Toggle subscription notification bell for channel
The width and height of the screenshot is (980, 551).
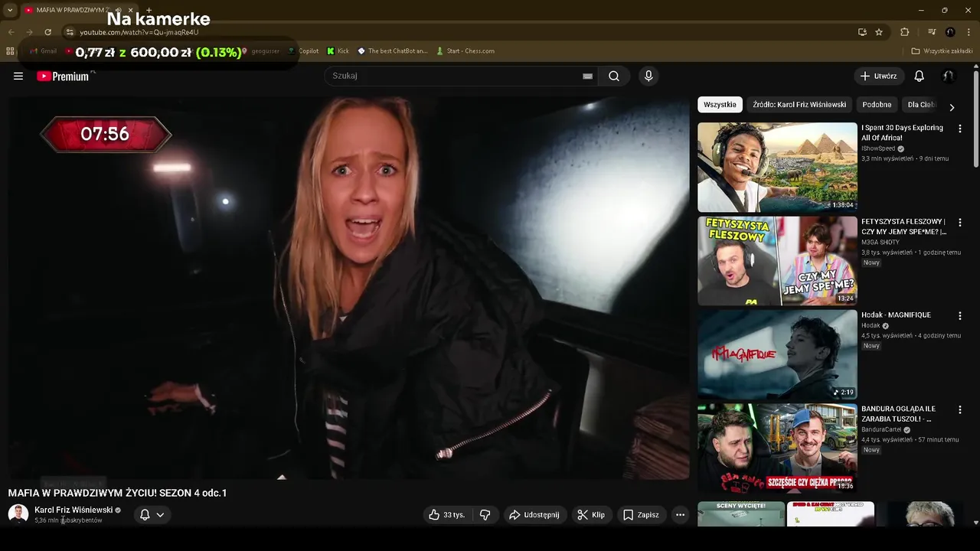(145, 515)
